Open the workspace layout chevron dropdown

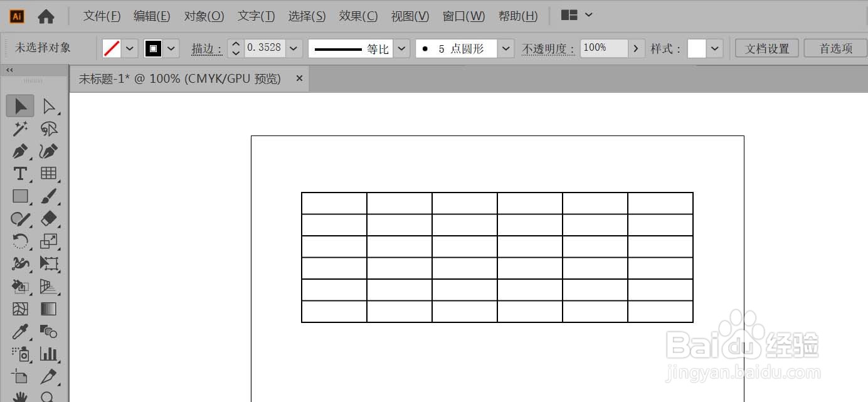(x=588, y=16)
